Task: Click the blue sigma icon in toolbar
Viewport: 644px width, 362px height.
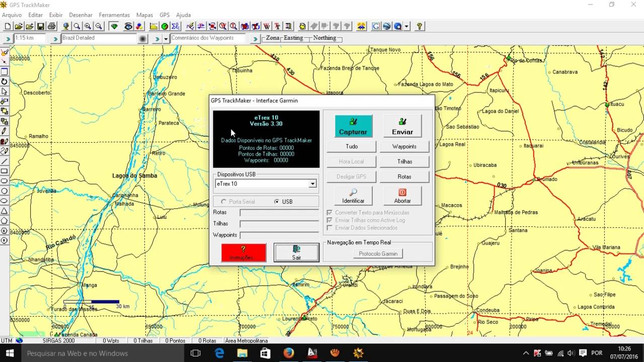Action: coord(176,26)
